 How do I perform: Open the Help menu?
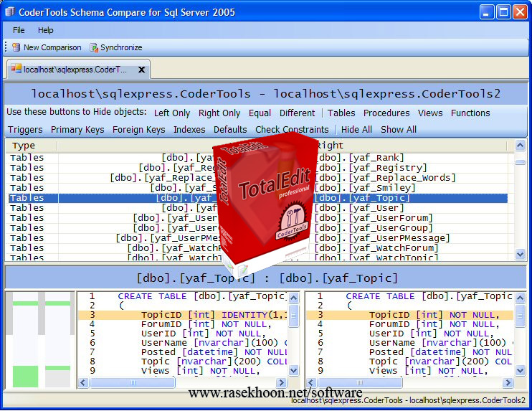point(45,30)
